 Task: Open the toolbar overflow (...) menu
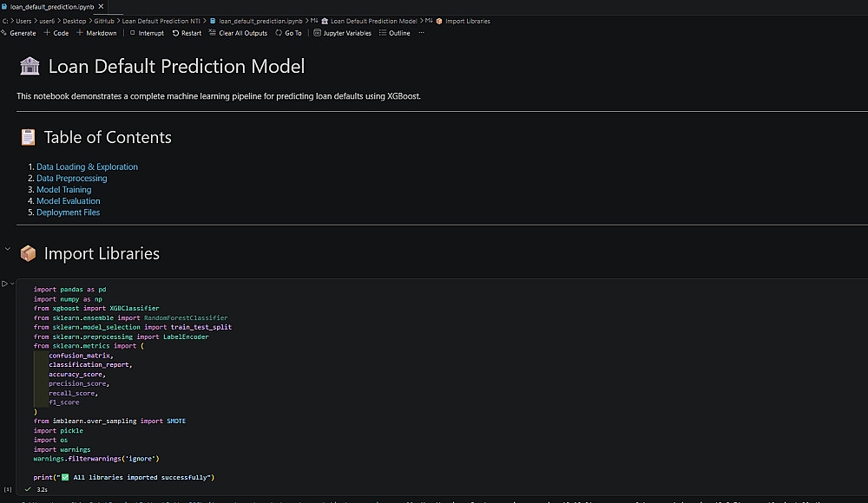pyautogui.click(x=422, y=33)
